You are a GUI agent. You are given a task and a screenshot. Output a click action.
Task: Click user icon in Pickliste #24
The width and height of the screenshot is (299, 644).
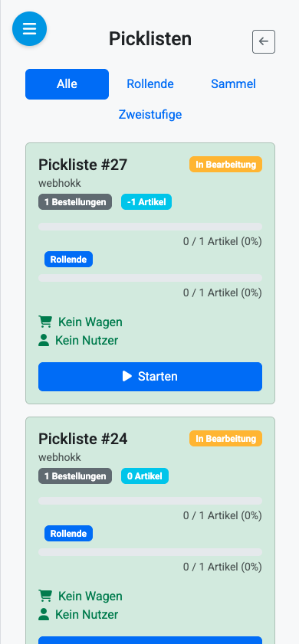[44, 614]
